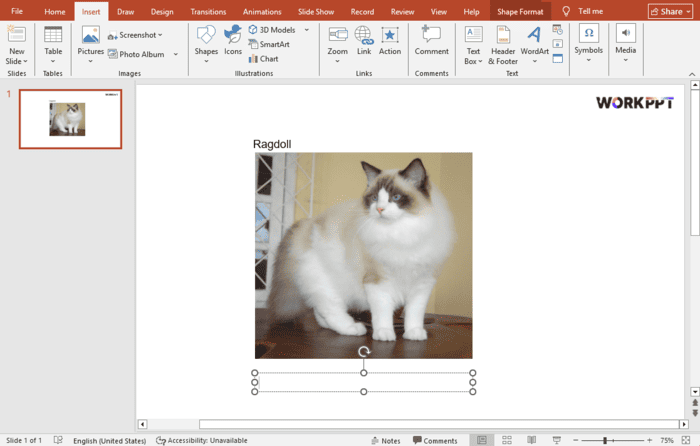This screenshot has width=700, height=446.
Task: Click English (United States) language
Action: point(109,441)
